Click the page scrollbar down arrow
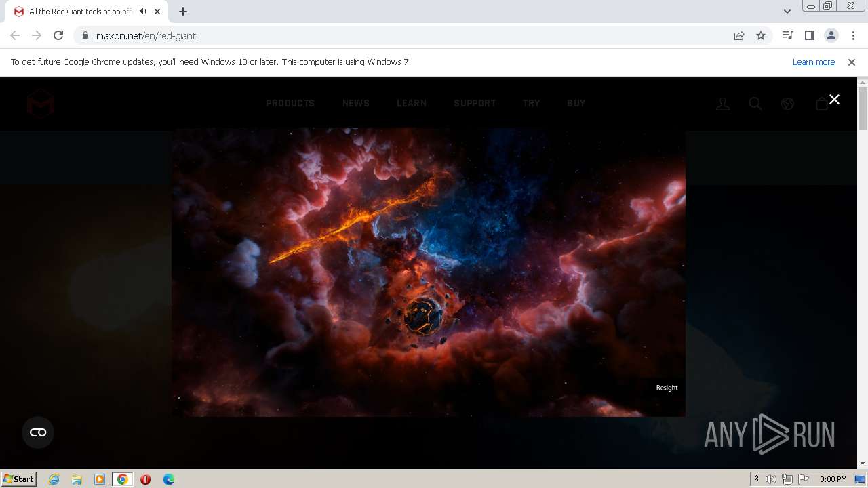868x488 pixels. click(x=863, y=464)
